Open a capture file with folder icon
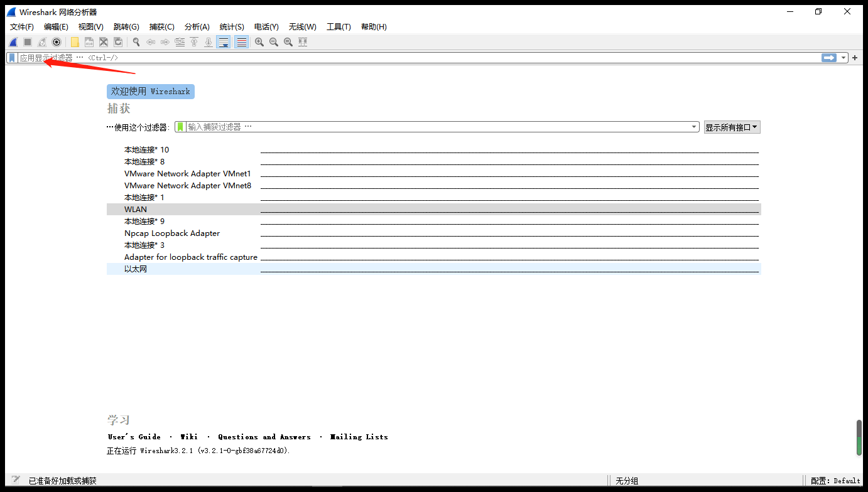 pyautogui.click(x=75, y=42)
